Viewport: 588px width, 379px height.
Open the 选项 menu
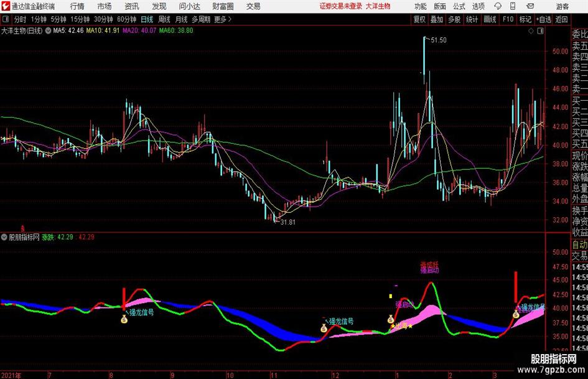tap(478, 6)
